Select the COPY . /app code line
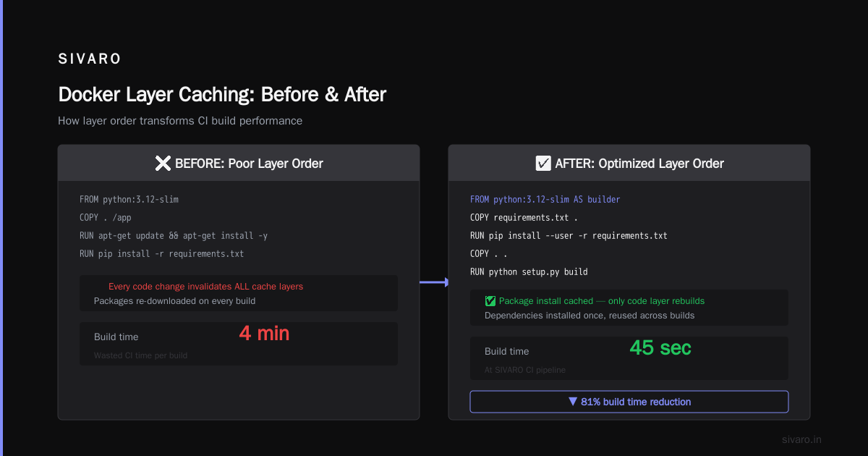Image resolution: width=868 pixels, height=456 pixels. point(106,217)
